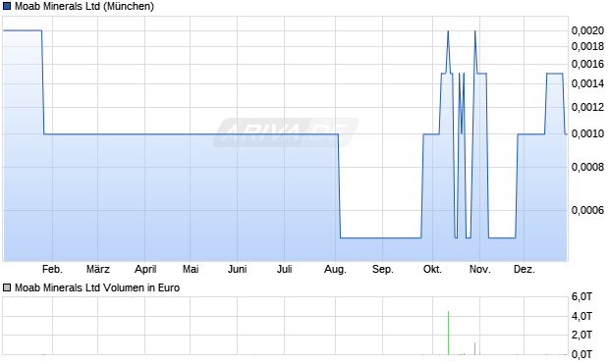Viewport: 609px width, 364px height.
Task: Click the 2,0T volume axis value
Action: (581, 335)
